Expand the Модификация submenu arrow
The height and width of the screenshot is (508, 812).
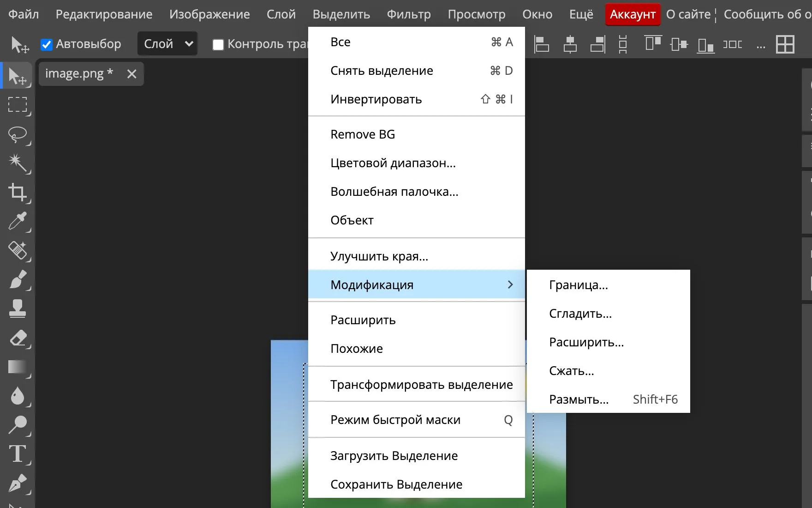[510, 284]
